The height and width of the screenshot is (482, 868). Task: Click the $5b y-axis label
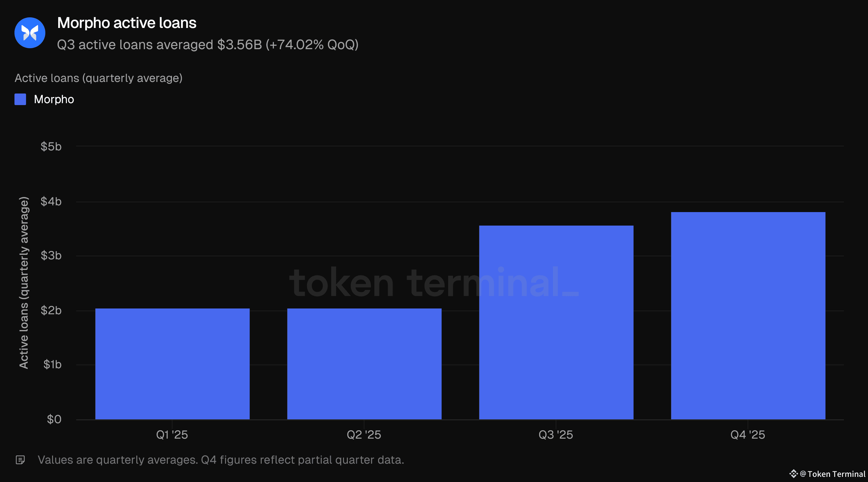(x=51, y=147)
